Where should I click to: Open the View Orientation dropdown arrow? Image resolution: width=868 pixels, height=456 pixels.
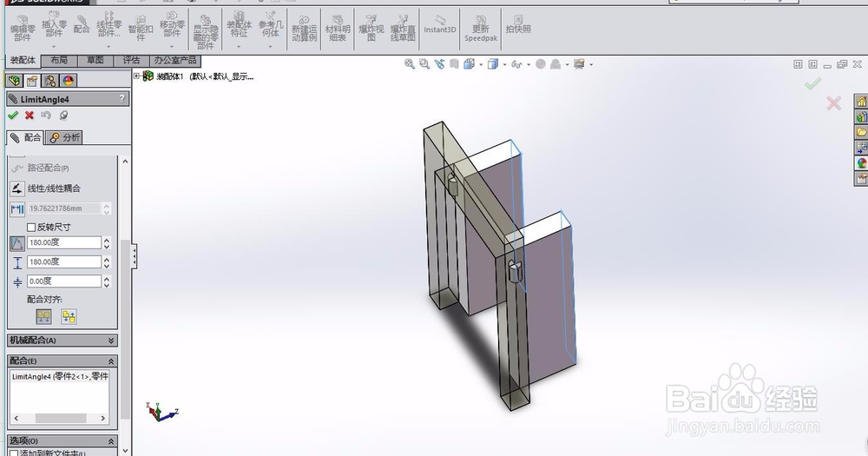(481, 65)
